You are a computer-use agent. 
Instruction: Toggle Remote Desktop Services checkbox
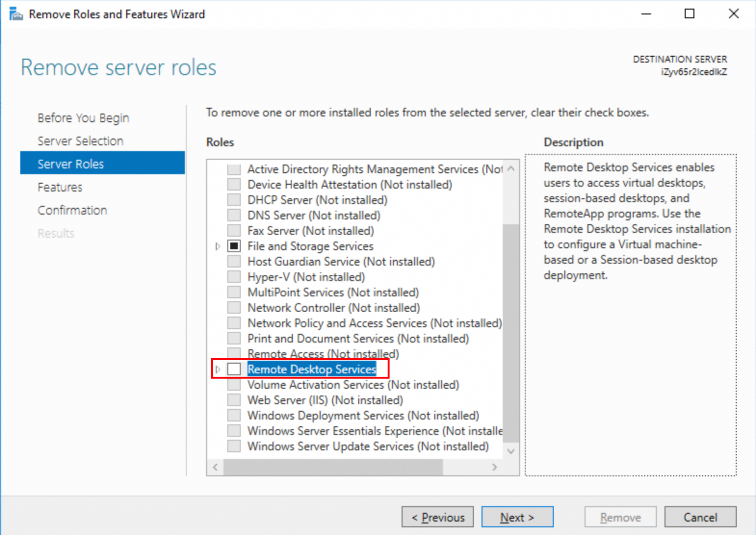[x=234, y=369]
